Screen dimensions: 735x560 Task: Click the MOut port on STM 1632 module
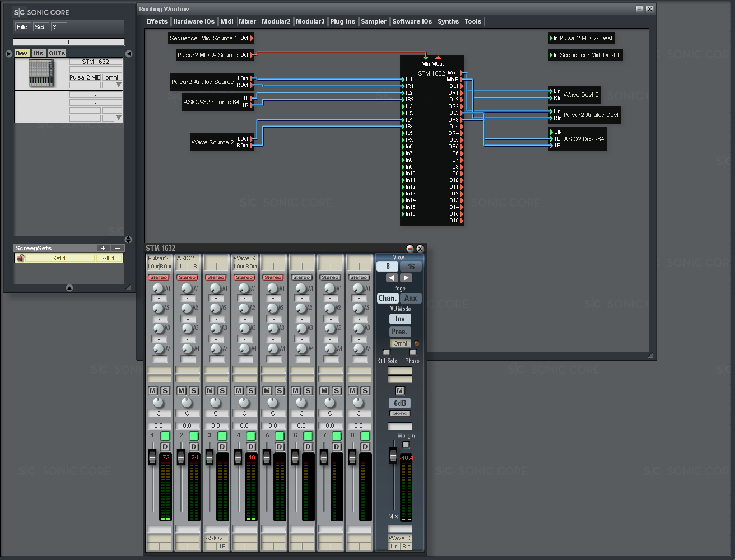click(438, 58)
